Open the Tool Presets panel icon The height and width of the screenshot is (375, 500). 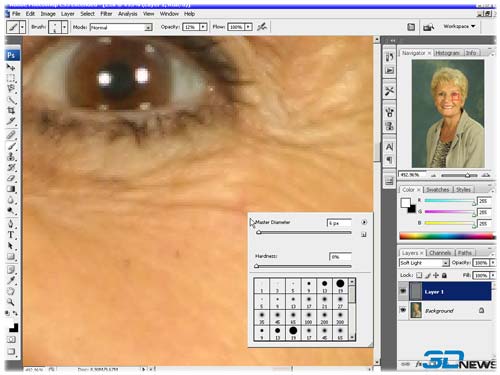tap(389, 91)
